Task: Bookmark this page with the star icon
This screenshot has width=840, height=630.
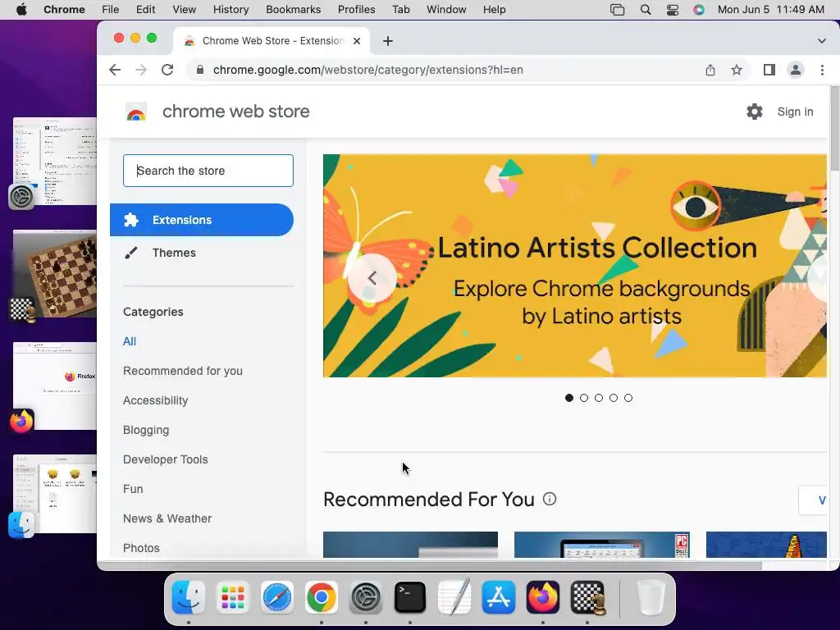Action: [x=737, y=71]
